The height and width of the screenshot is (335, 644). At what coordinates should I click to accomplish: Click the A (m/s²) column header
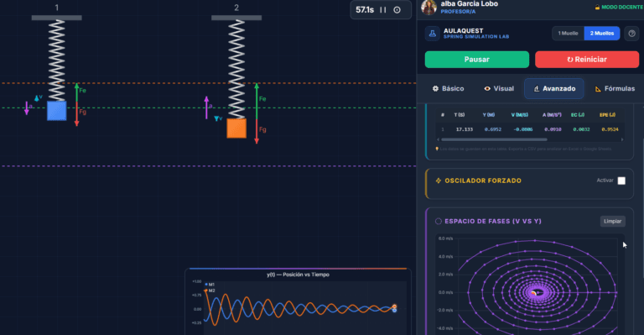(x=552, y=115)
